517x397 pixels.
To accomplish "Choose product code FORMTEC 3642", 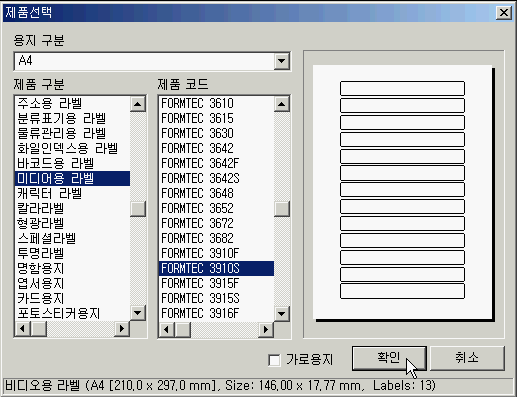I will (x=216, y=148).
